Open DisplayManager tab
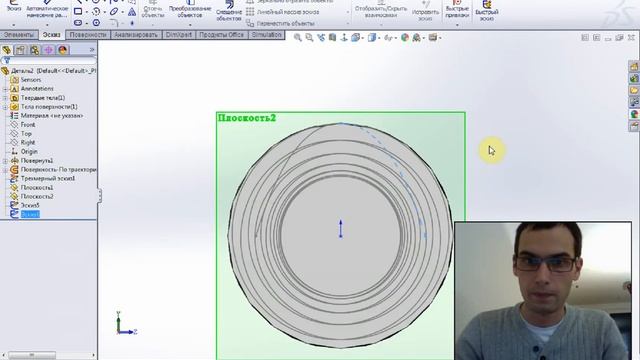Screen dimensions: 640x360 62,50
